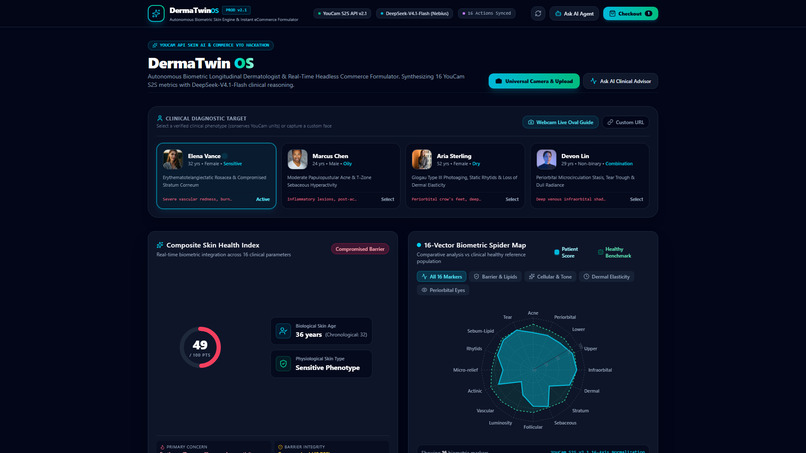806x453 pixels.
Task: Enable Webcam Live Oval Guide
Action: tap(560, 122)
